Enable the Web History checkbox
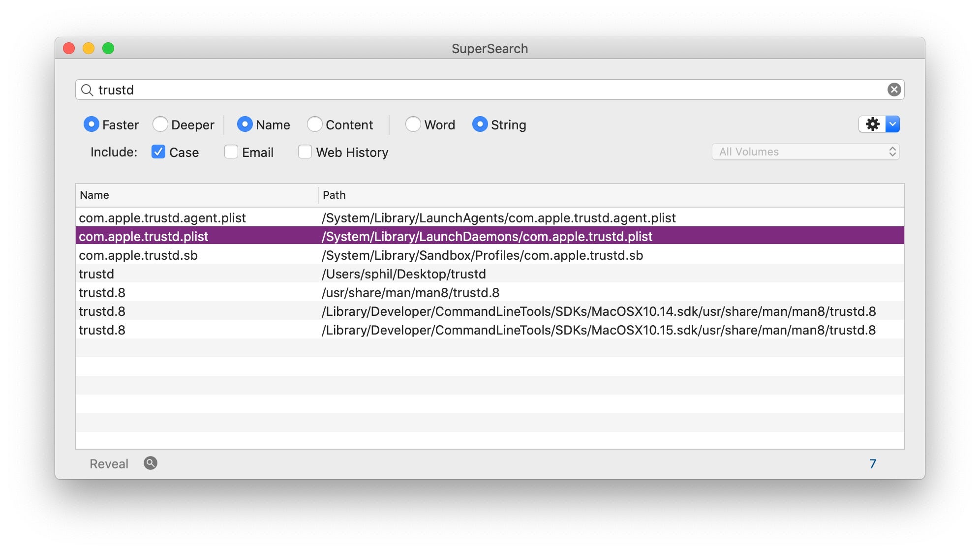 pos(305,152)
